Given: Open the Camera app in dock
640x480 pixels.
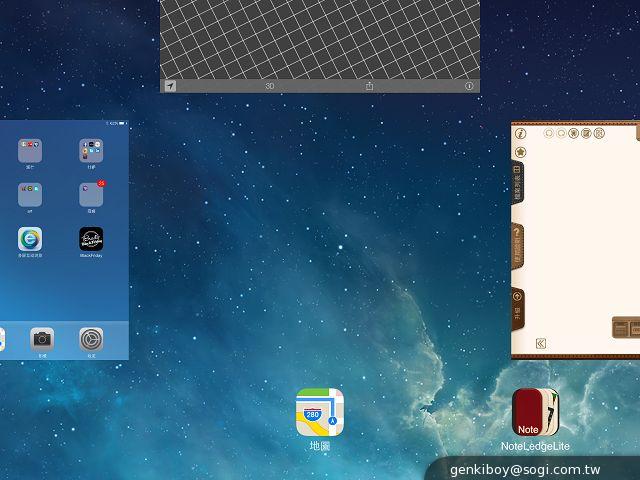Looking at the screenshot, I should (42, 339).
